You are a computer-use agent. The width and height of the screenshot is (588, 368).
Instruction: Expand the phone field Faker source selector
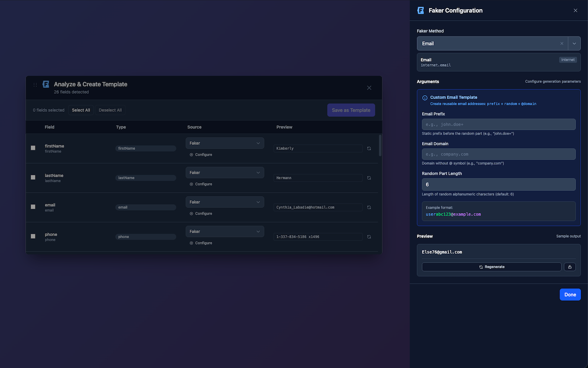[x=225, y=231]
